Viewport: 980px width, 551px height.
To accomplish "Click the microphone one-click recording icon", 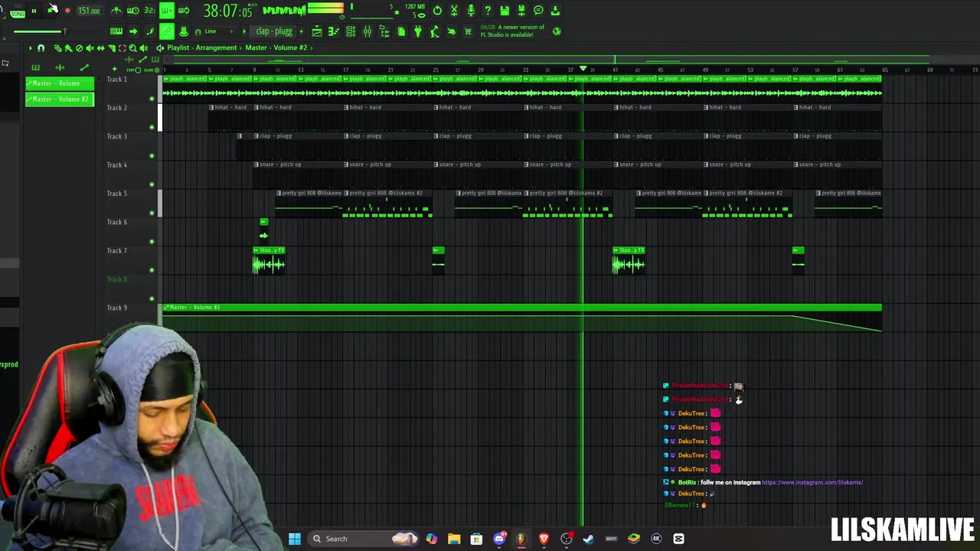I will [471, 11].
